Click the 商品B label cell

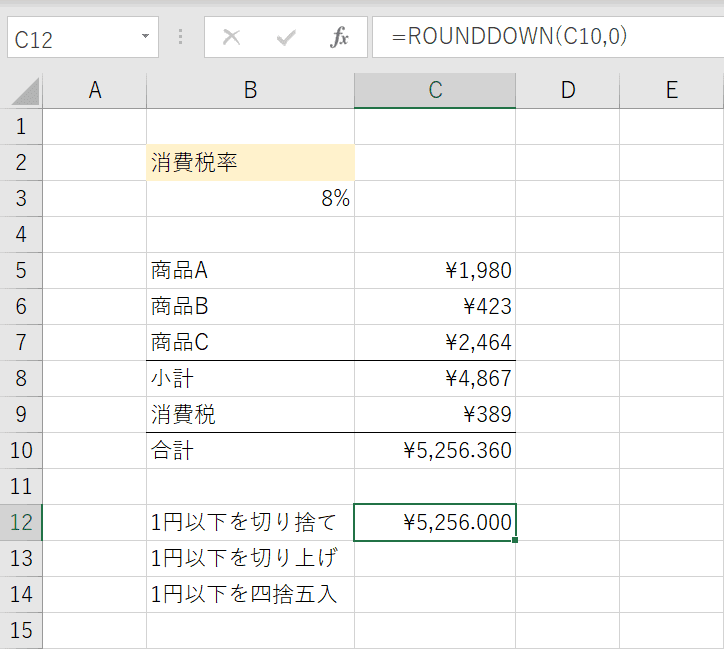click(250, 306)
